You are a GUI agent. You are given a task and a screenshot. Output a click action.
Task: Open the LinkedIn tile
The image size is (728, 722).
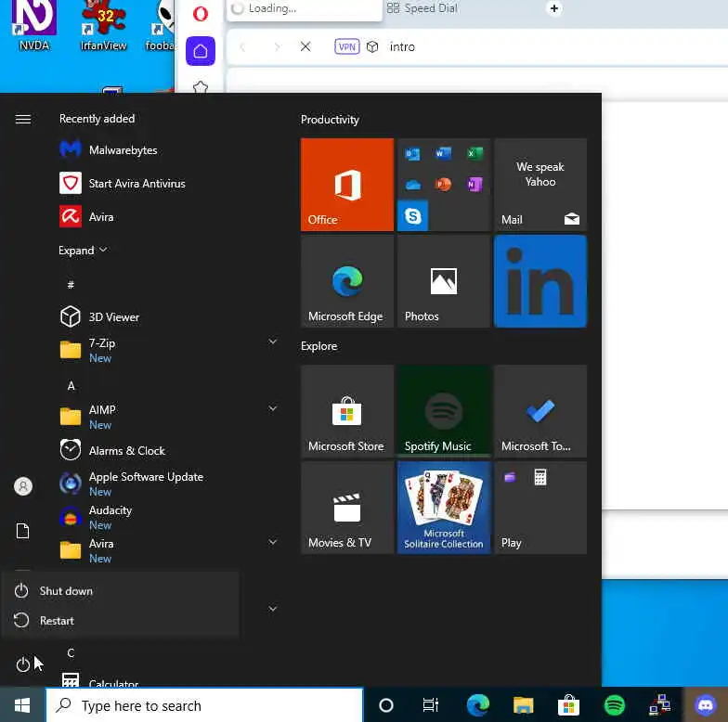pos(540,281)
